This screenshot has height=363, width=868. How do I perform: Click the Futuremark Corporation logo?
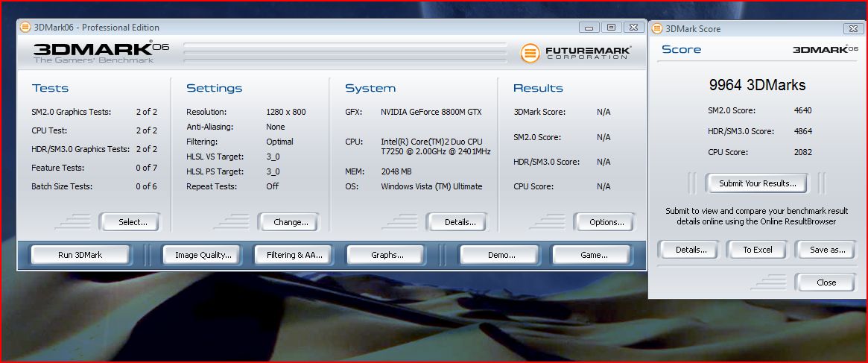(576, 53)
